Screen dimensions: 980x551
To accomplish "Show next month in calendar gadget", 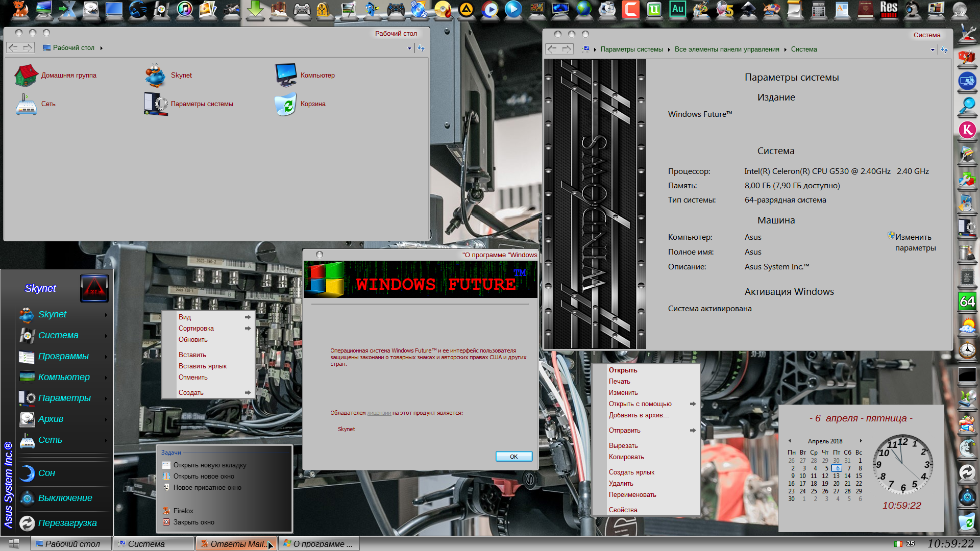I will coord(861,440).
